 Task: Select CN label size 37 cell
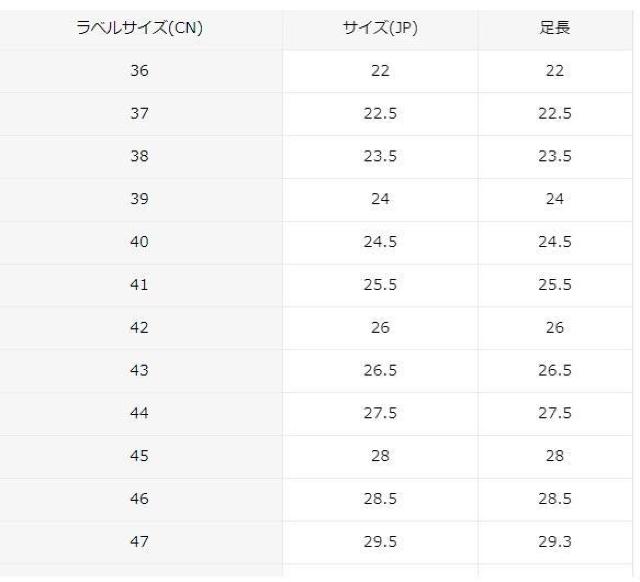click(139, 114)
